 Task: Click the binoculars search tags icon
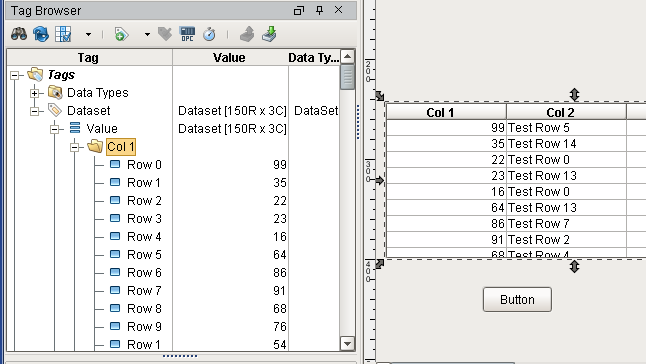(19, 34)
